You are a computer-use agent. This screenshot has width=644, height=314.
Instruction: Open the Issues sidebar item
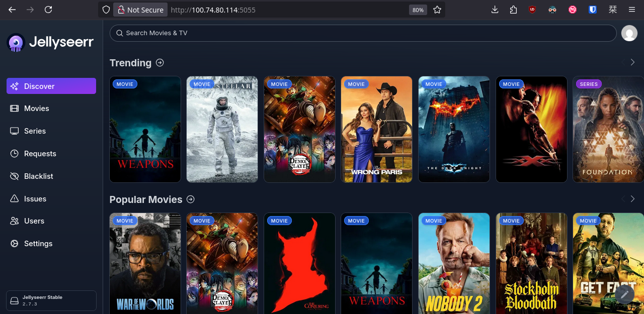coord(51,199)
